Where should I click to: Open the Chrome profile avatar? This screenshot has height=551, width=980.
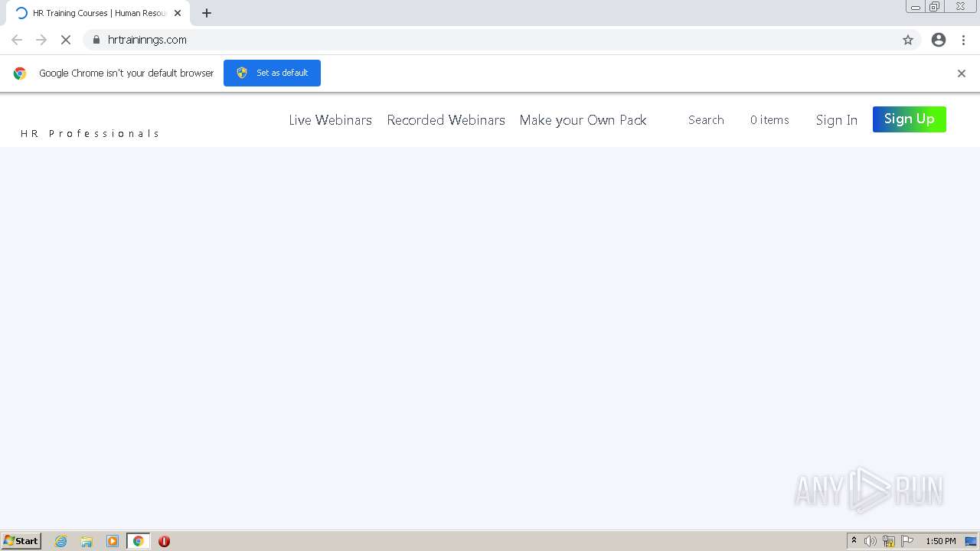(939, 40)
